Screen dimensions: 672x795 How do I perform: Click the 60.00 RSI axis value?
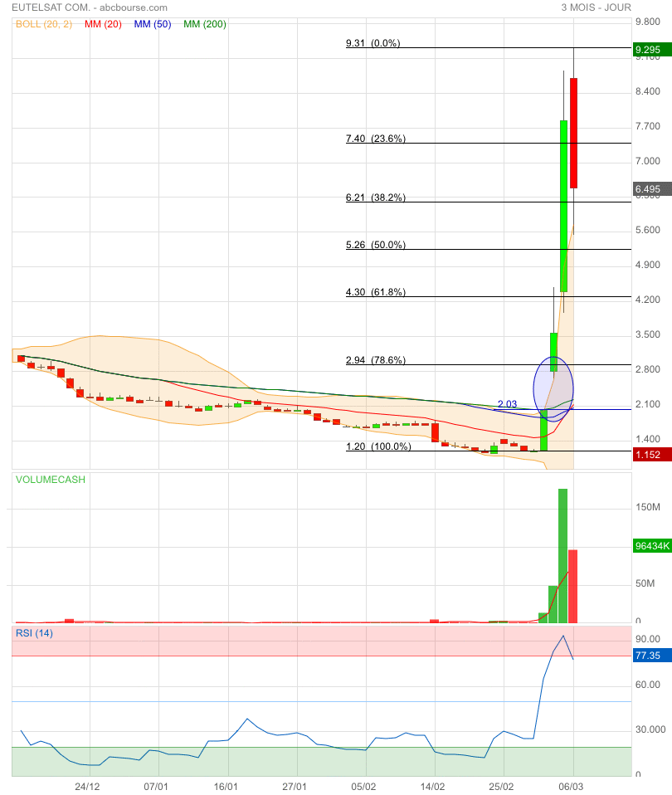point(648,685)
